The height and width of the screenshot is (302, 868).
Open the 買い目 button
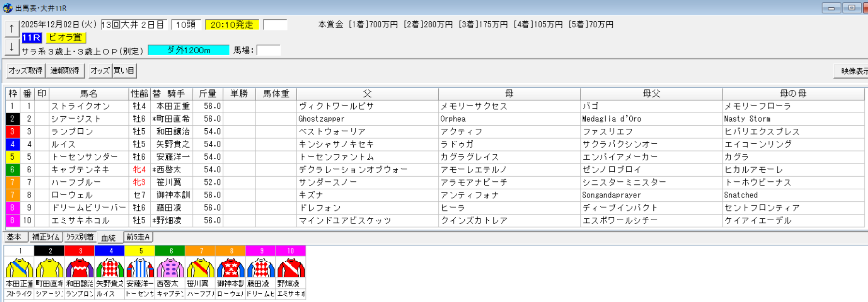point(124,71)
